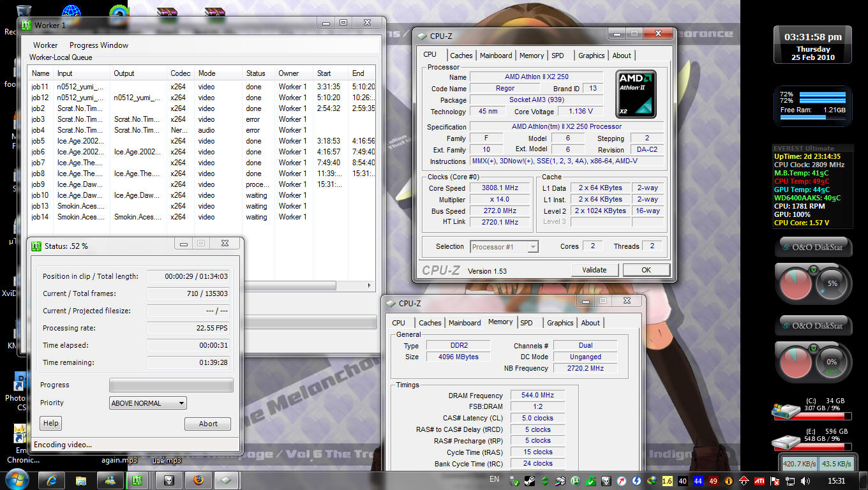Open Windows Explorer folder icon on taskbar
868x490 pixels.
click(x=81, y=480)
